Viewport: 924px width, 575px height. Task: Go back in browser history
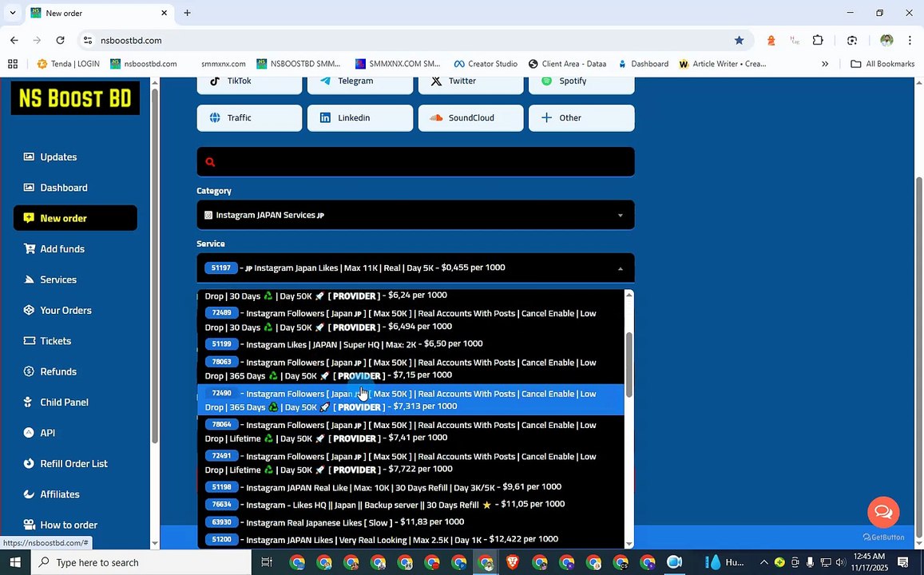click(x=14, y=40)
